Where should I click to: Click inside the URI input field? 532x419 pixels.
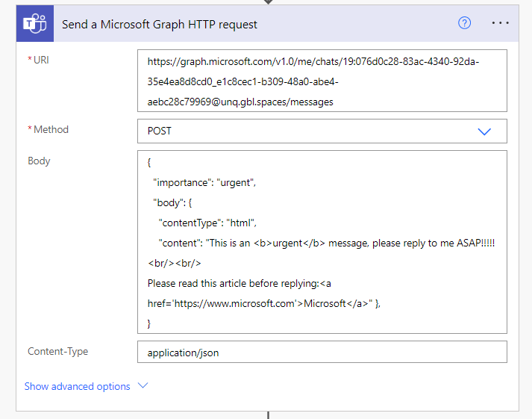[322, 81]
